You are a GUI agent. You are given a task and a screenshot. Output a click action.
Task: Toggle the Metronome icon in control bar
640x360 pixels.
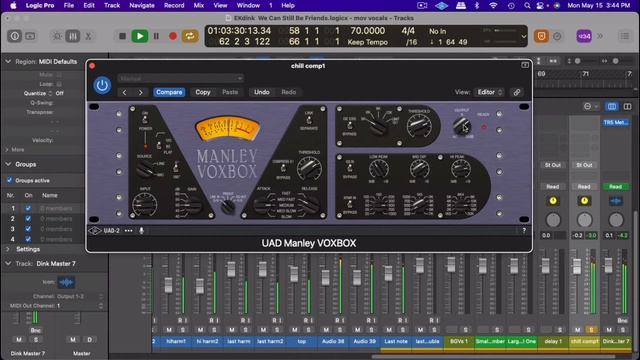(557, 36)
